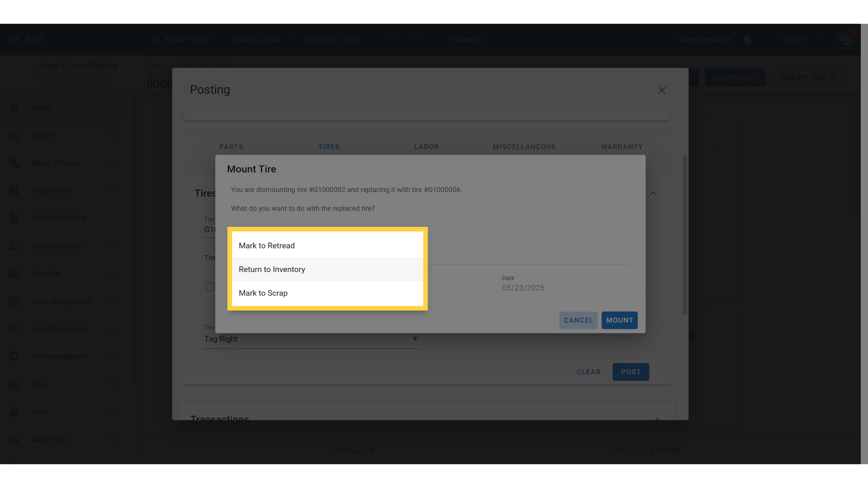Open Part Management via the tools icon
Screen dimensions: 868x488
14,328
